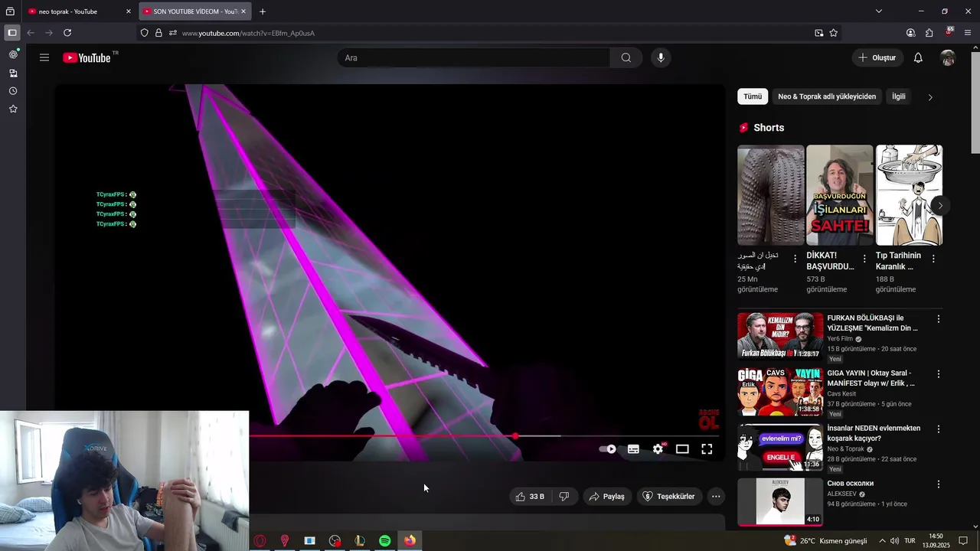Like the video (33 B)
The width and height of the screenshot is (980, 551).
point(530,497)
